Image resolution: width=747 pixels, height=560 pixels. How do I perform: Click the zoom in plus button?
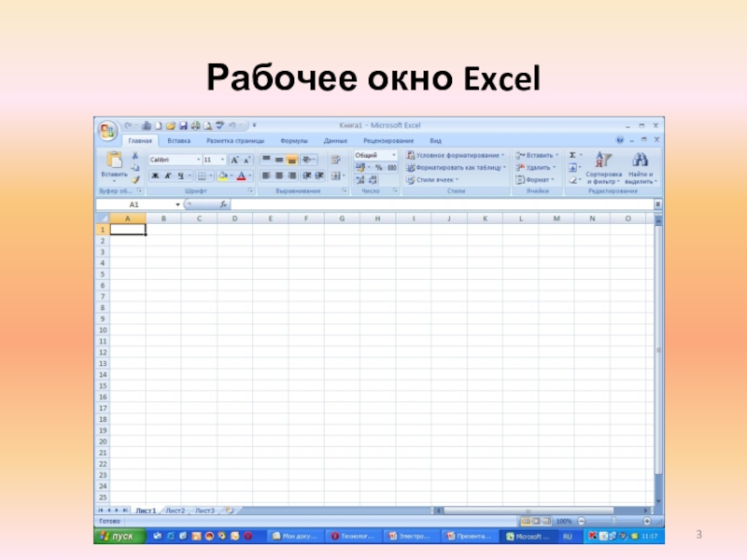coord(646,521)
